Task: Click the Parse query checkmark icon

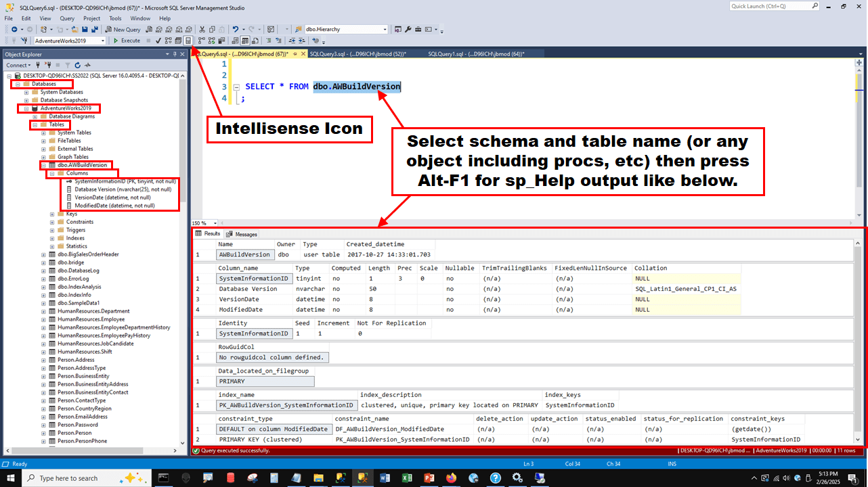Action: [x=158, y=41]
